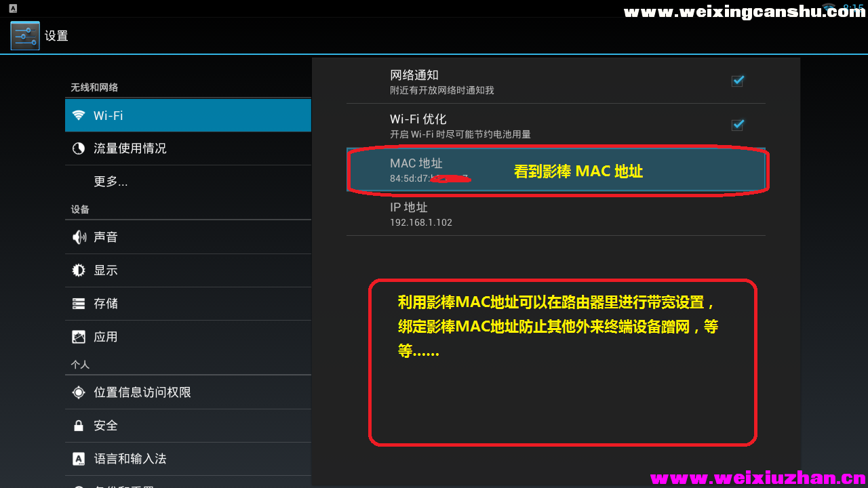Image resolution: width=868 pixels, height=488 pixels.
Task: Open the Settings app icon in header
Action: (25, 36)
